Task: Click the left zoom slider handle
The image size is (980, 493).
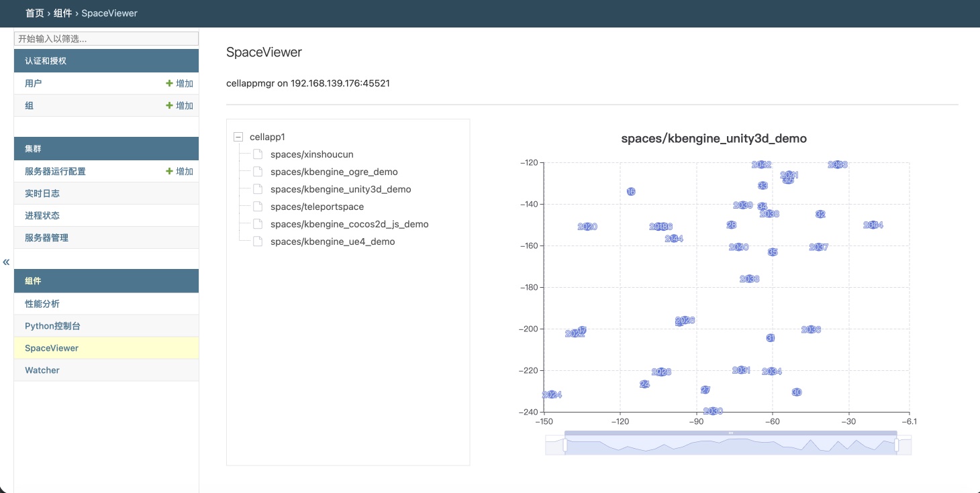Action: [565, 445]
